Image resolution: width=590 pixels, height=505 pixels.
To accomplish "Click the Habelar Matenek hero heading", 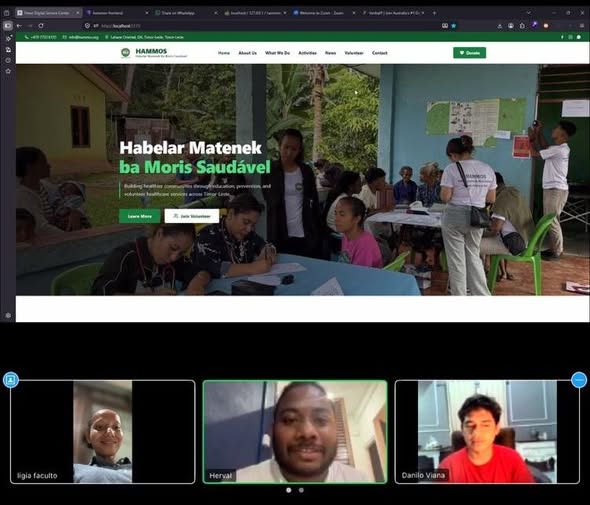I will pyautogui.click(x=190, y=148).
